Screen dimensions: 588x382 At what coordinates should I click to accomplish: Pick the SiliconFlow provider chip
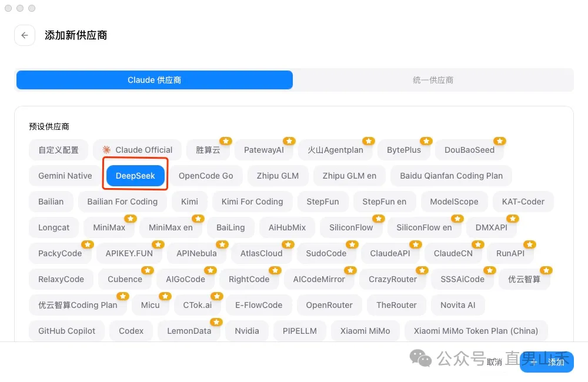351,227
